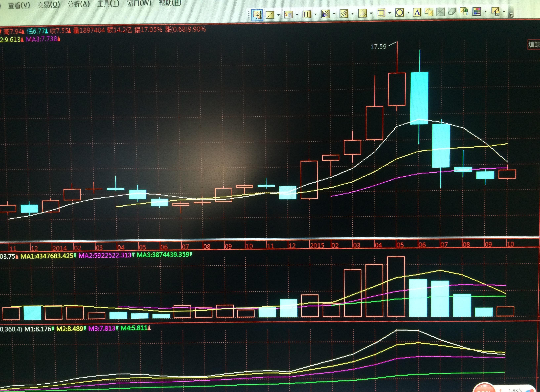The height and width of the screenshot is (392, 540).
Task: Open the 帮助(H) menu
Action: 170,3
